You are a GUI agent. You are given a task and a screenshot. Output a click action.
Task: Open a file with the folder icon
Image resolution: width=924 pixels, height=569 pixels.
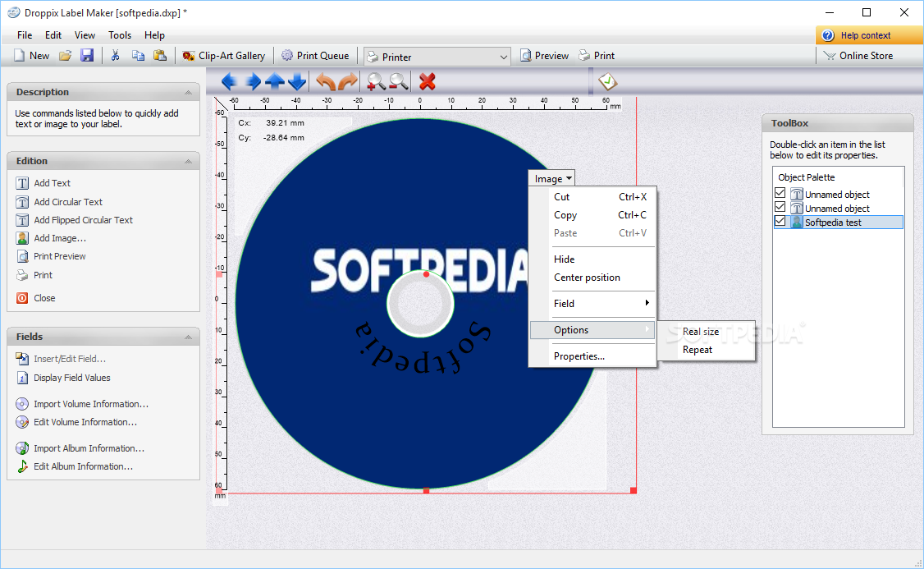pyautogui.click(x=65, y=56)
